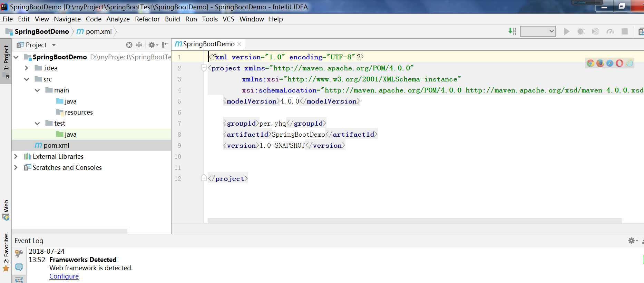
Task: Click the Collapse All icon in Project panel
Action: pos(139,45)
